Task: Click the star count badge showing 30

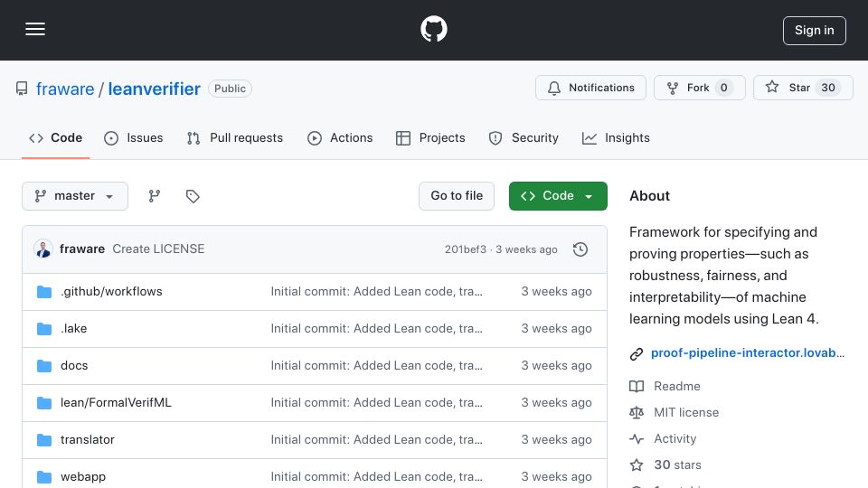Action: 827,88
